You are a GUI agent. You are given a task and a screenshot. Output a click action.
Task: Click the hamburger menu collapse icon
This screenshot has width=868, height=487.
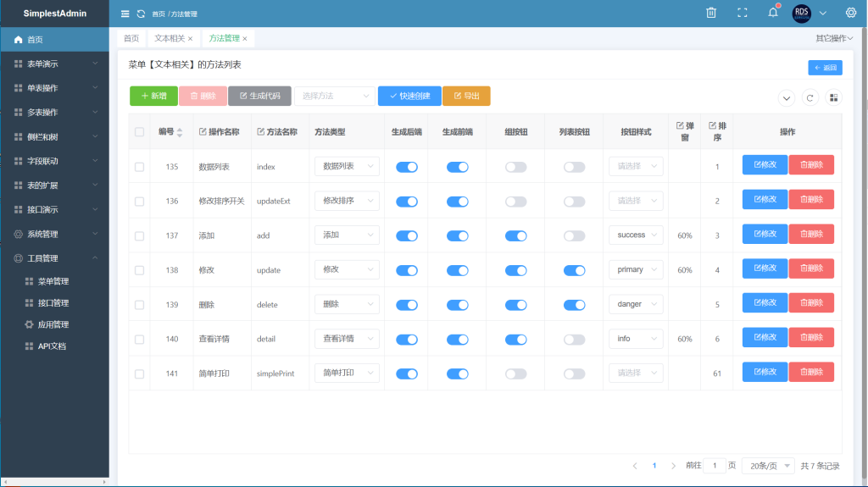[x=125, y=14]
